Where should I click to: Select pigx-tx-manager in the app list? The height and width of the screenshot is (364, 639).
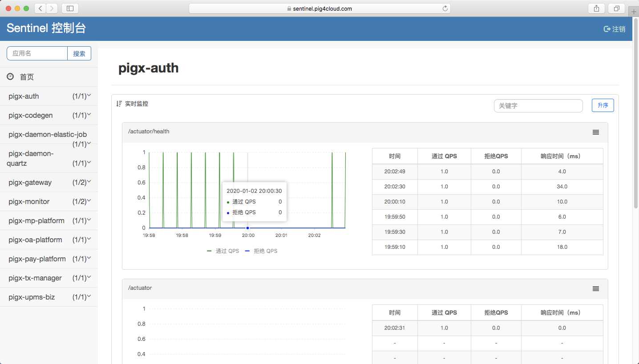[x=35, y=278]
